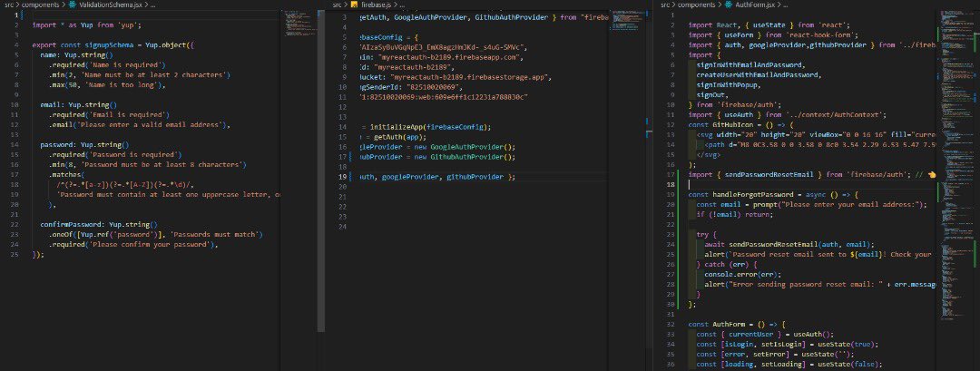Click ".required('Email is required')" line

click(x=109, y=115)
